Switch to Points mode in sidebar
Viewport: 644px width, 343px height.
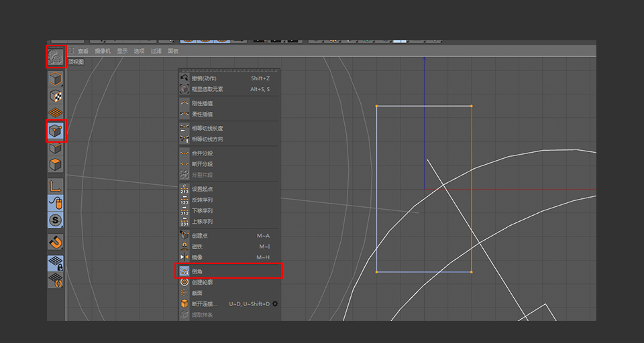(x=56, y=131)
